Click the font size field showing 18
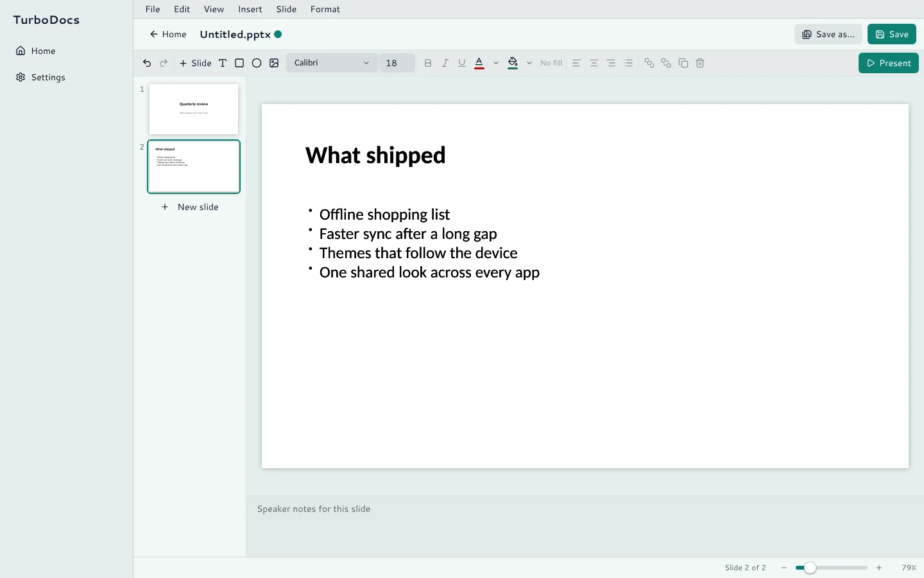The height and width of the screenshot is (578, 924). pyautogui.click(x=397, y=63)
